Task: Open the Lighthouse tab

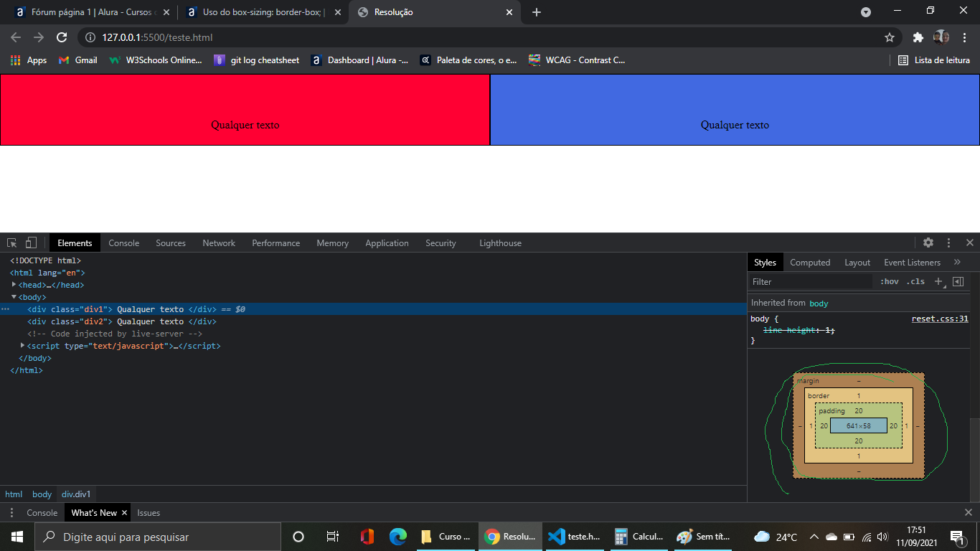Action: click(x=500, y=242)
